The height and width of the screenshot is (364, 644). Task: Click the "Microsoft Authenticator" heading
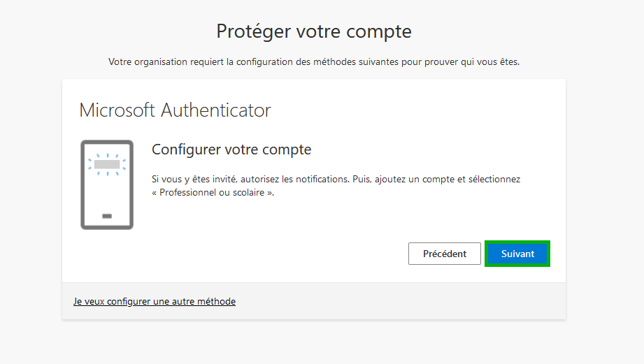[175, 110]
